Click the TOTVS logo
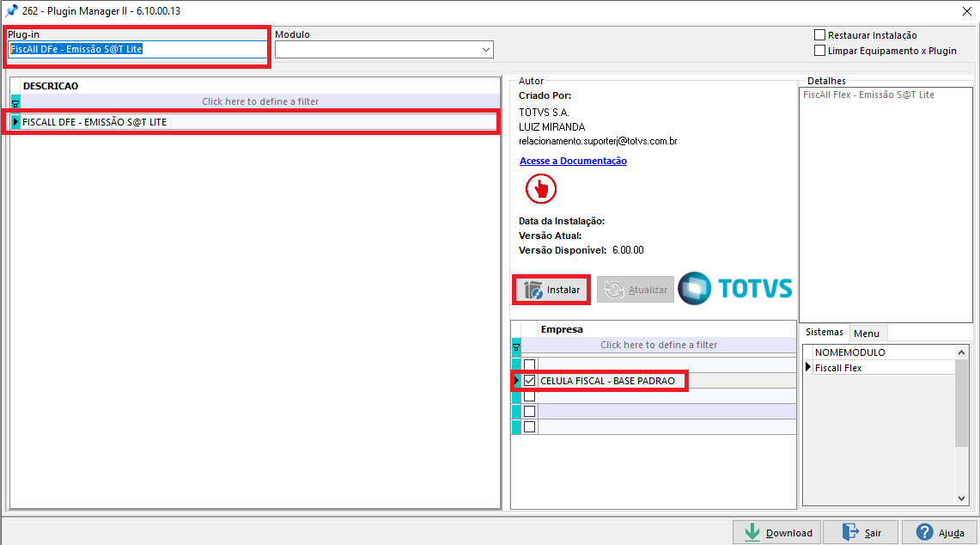 point(735,289)
